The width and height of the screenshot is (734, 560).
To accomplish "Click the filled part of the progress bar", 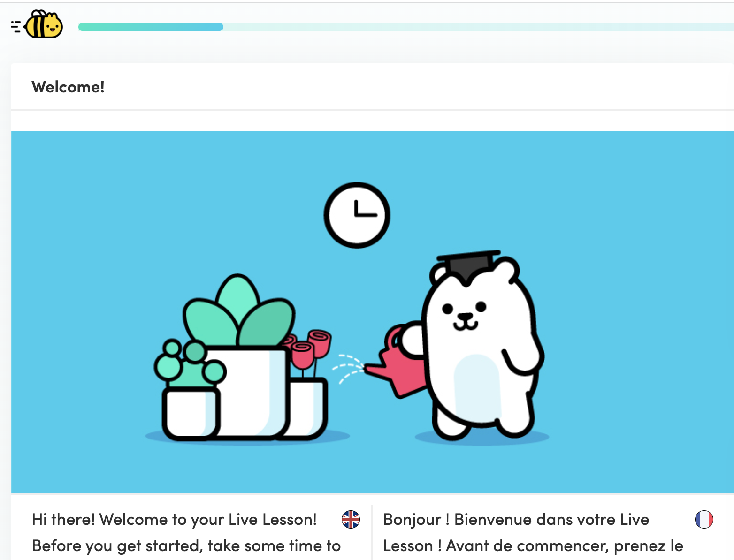I will point(151,27).
